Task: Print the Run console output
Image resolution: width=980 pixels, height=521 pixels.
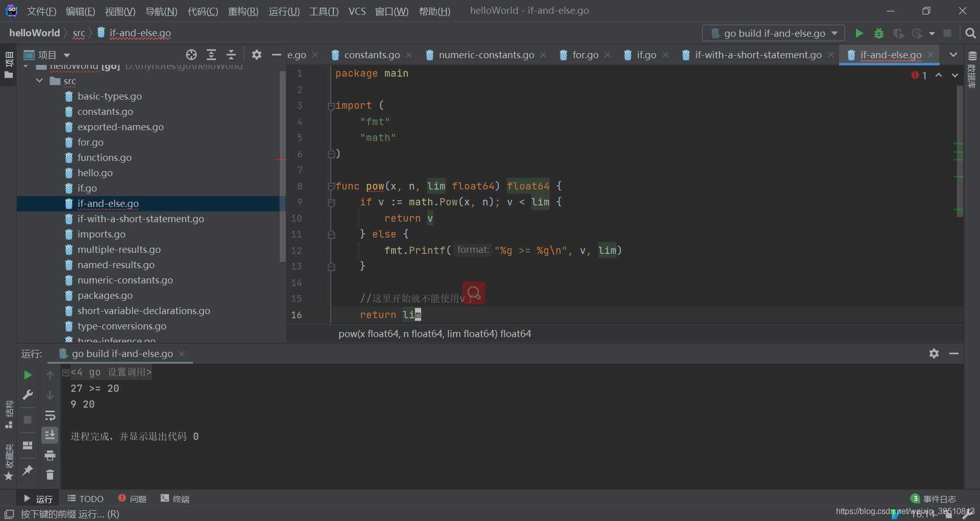Action: tap(50, 455)
